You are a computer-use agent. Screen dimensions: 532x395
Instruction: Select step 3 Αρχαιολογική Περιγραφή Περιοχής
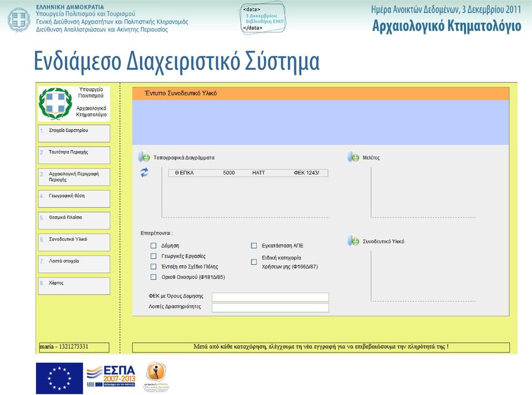[x=74, y=176]
